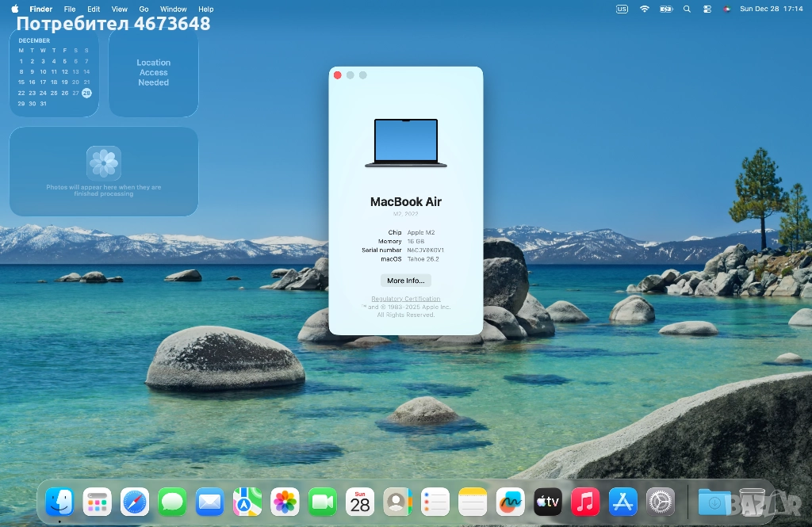Click the Wi-Fi status icon
Screen dimensions: 812x527
(644, 9)
